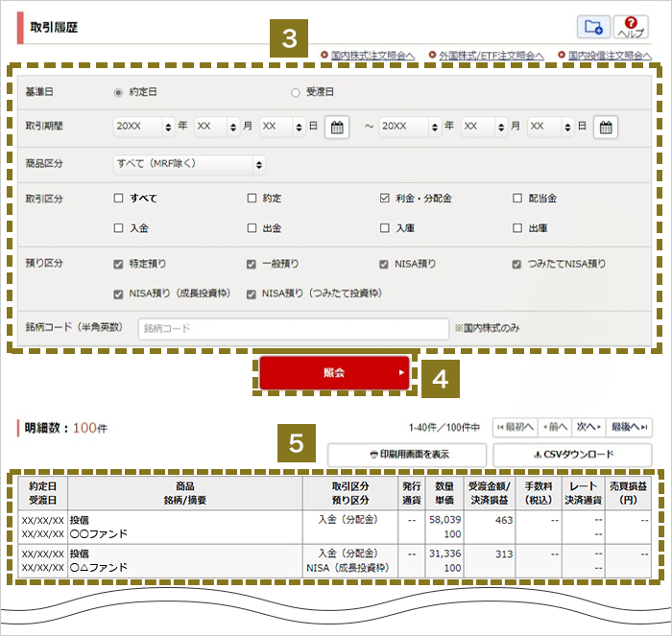Click the 約定日 受渡日 column header
This screenshot has height=636, width=672.
42,493
